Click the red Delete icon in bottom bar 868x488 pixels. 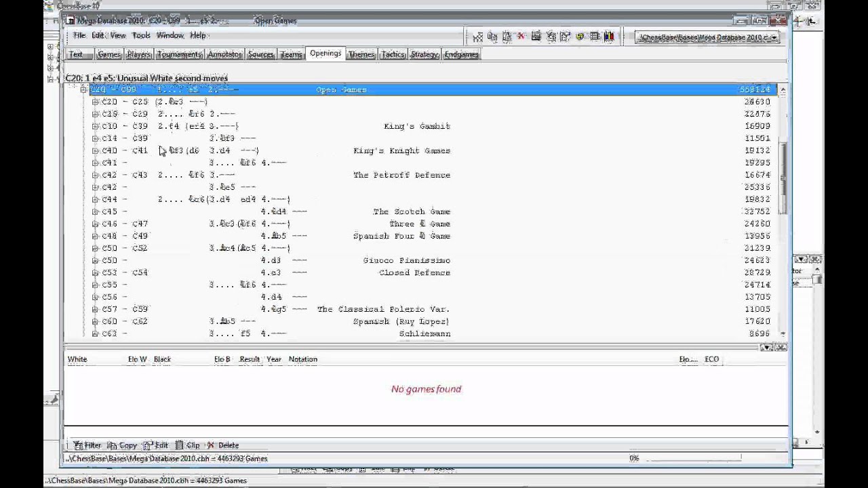(x=210, y=445)
